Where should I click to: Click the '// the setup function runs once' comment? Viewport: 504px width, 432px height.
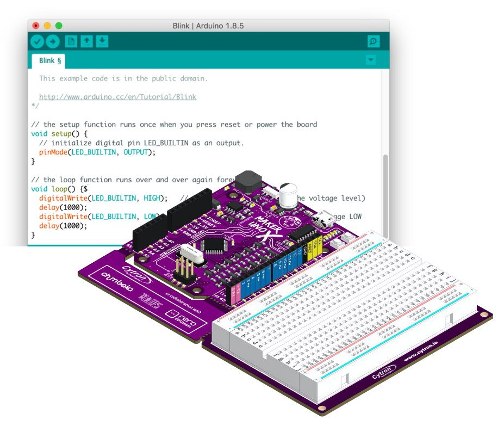[x=174, y=125]
